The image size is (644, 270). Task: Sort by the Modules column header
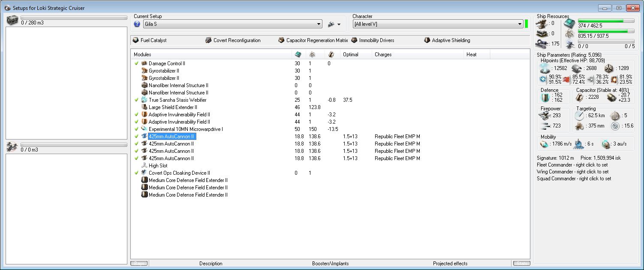[x=211, y=55]
